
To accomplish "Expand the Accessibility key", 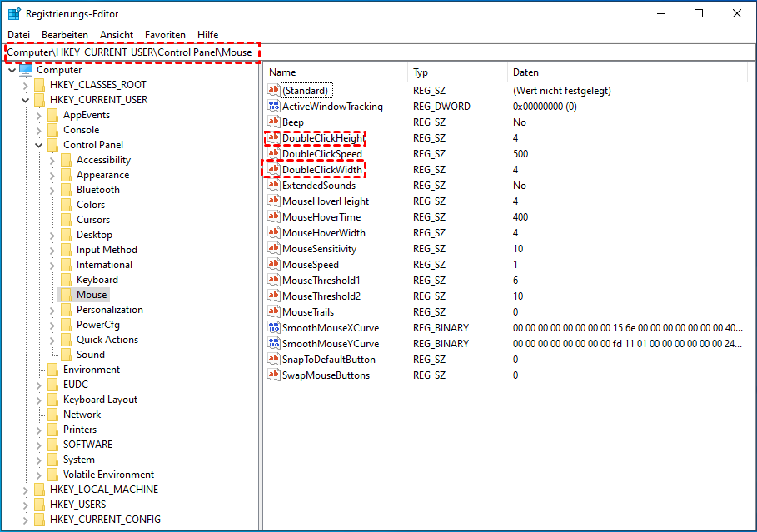I will pyautogui.click(x=52, y=161).
